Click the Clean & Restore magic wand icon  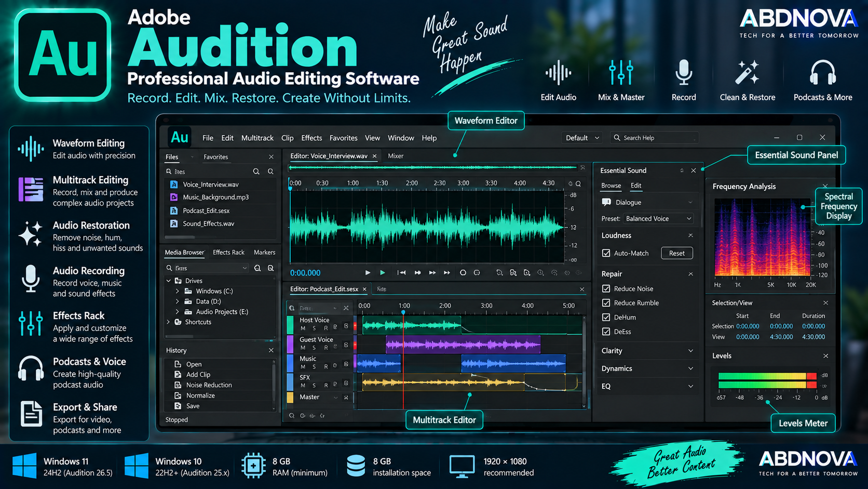(747, 72)
